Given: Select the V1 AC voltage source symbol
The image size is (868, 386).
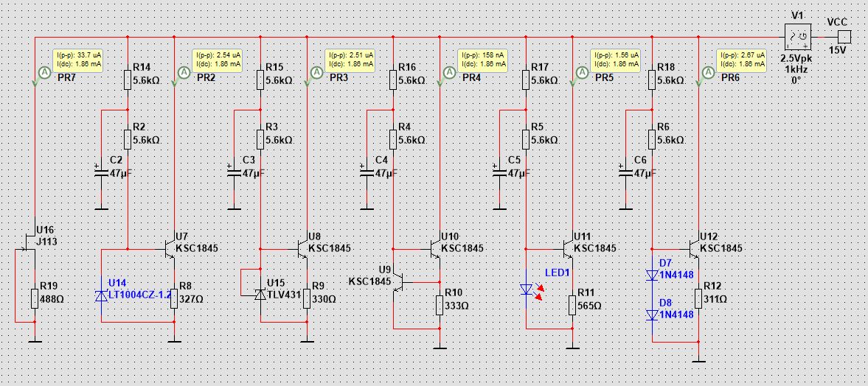Looking at the screenshot, I should pyautogui.click(x=797, y=38).
